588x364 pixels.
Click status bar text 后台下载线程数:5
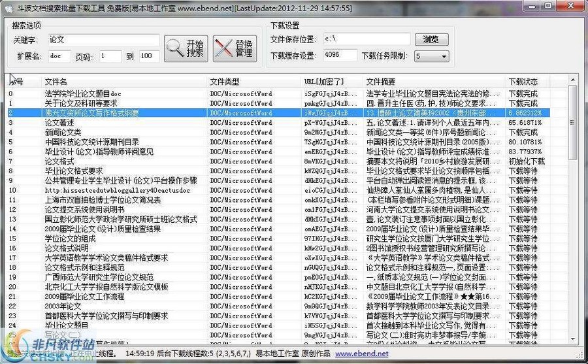tap(186, 354)
